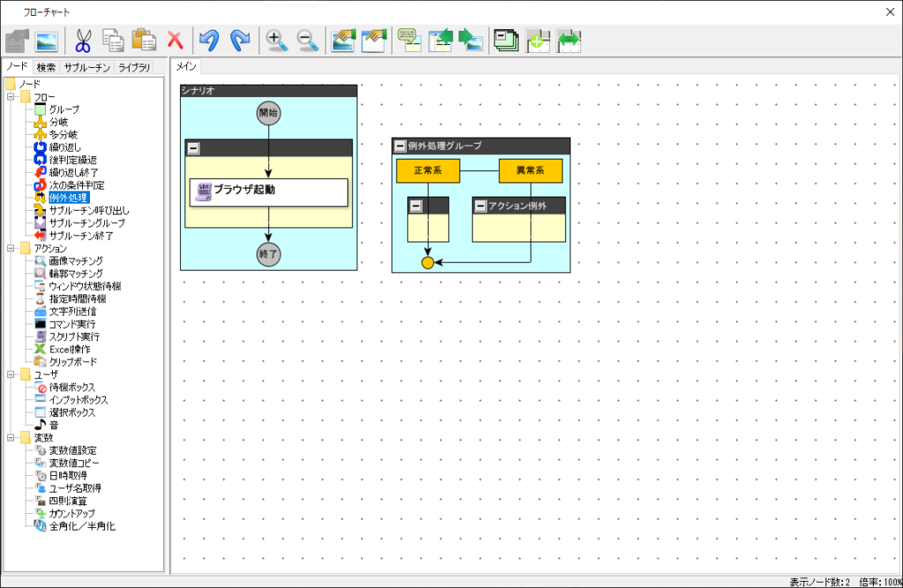This screenshot has width=903, height=588.
Task: Zoom out of the flowchart
Action: [x=308, y=41]
